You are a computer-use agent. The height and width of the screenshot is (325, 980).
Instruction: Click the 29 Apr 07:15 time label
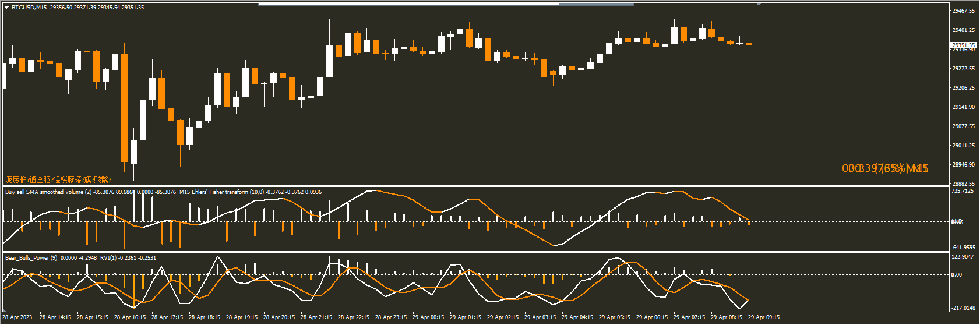tap(689, 318)
